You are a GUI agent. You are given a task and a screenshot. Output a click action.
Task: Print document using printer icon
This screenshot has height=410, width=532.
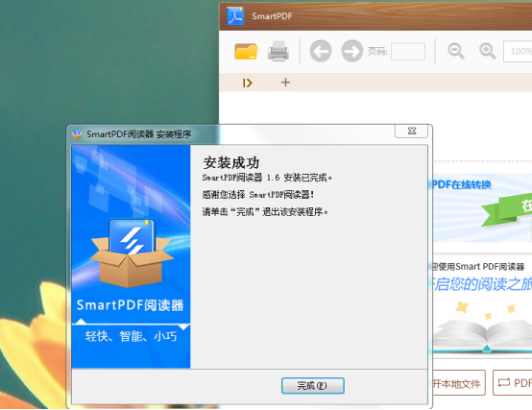pyautogui.click(x=278, y=51)
